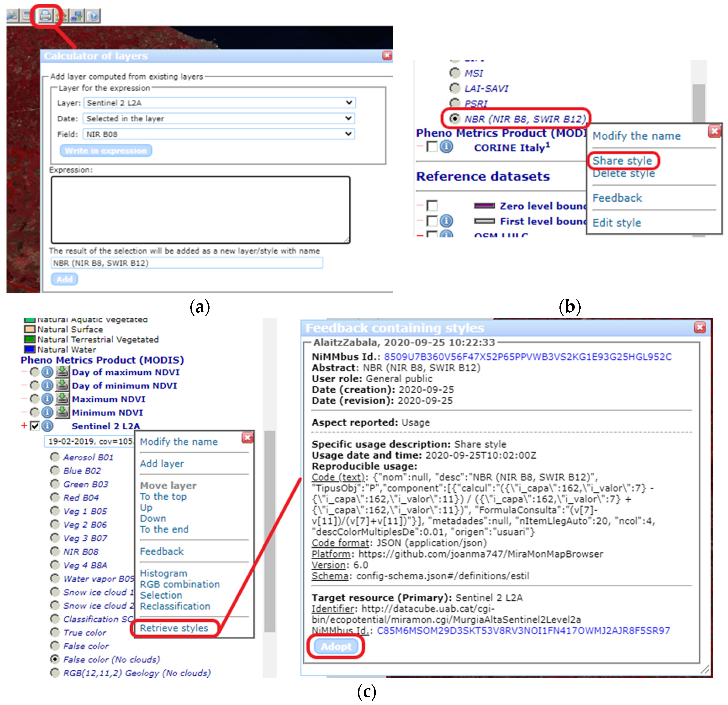The image size is (728, 705).
Task: Click download icon for Day of minimum NDVI
Action: [x=62, y=385]
